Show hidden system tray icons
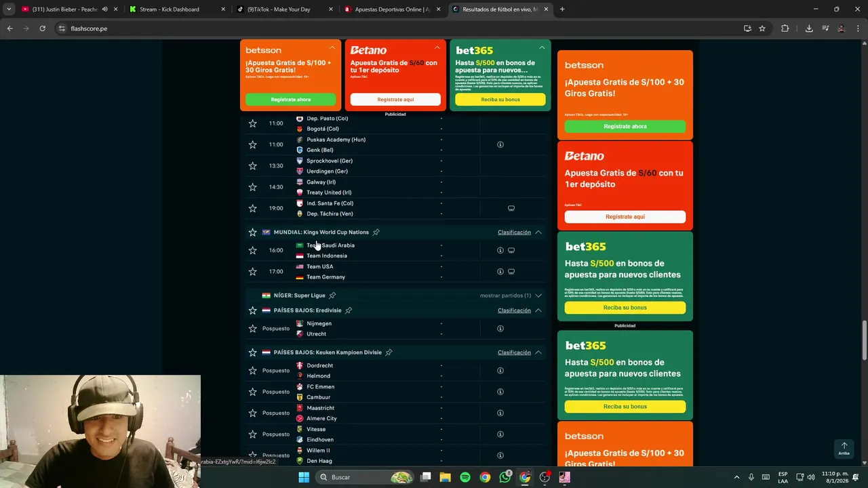This screenshot has height=488, width=868. coord(736,477)
